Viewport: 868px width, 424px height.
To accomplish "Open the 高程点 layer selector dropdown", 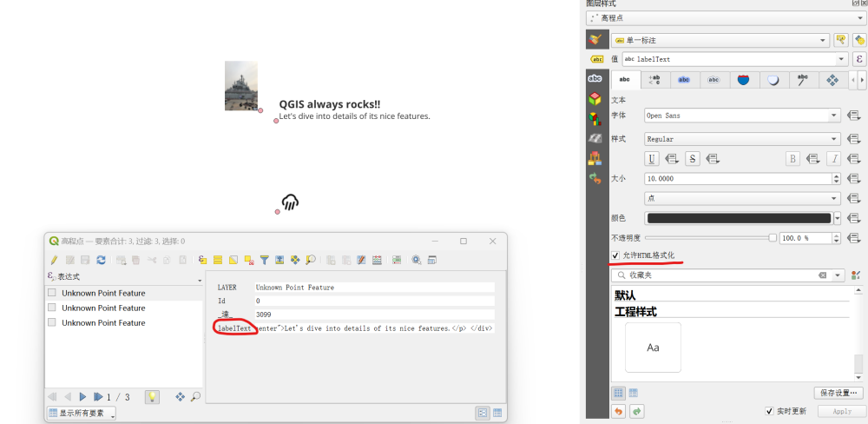I will 726,18.
